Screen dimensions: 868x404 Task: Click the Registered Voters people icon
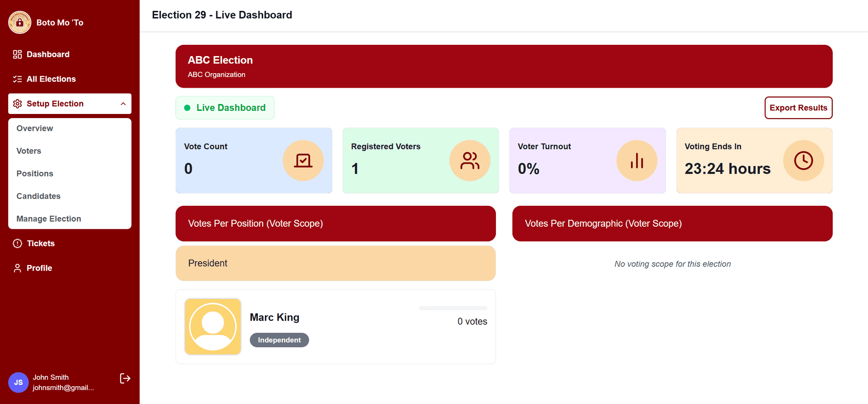coord(470,161)
